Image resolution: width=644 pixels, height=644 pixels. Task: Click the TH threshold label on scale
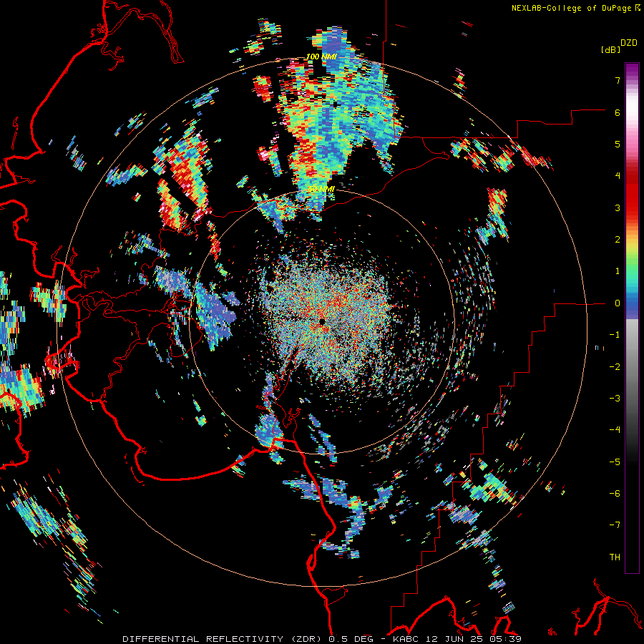615,557
